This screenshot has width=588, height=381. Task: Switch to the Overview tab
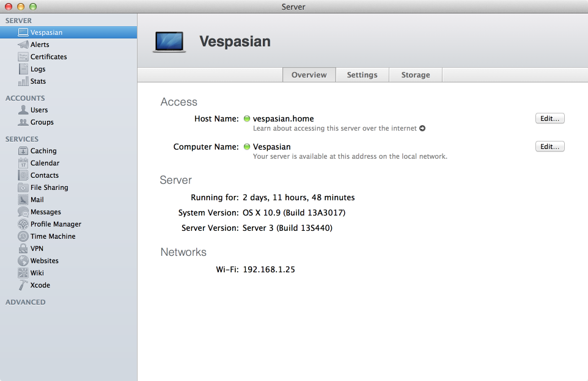pyautogui.click(x=309, y=75)
